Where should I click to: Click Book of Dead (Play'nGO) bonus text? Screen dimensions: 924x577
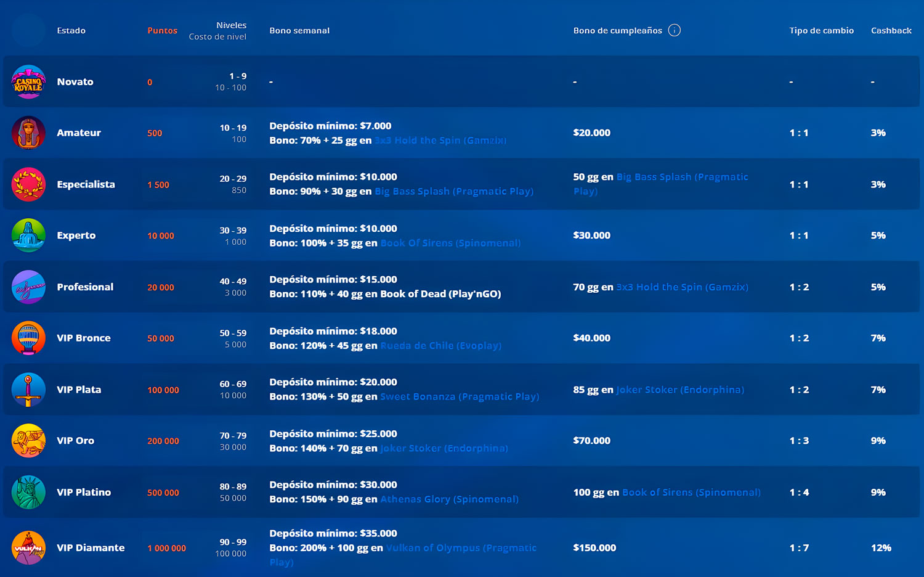[440, 294]
